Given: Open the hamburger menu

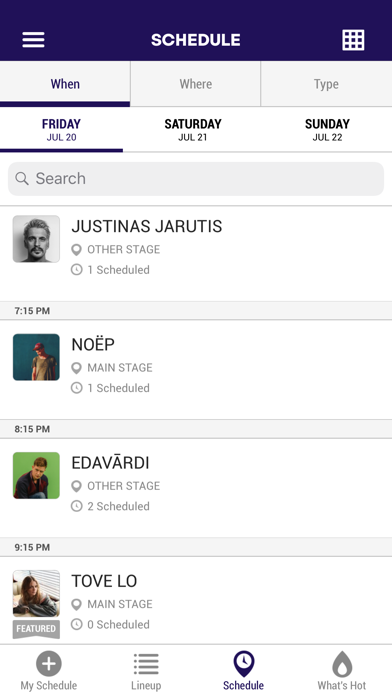Looking at the screenshot, I should (33, 40).
